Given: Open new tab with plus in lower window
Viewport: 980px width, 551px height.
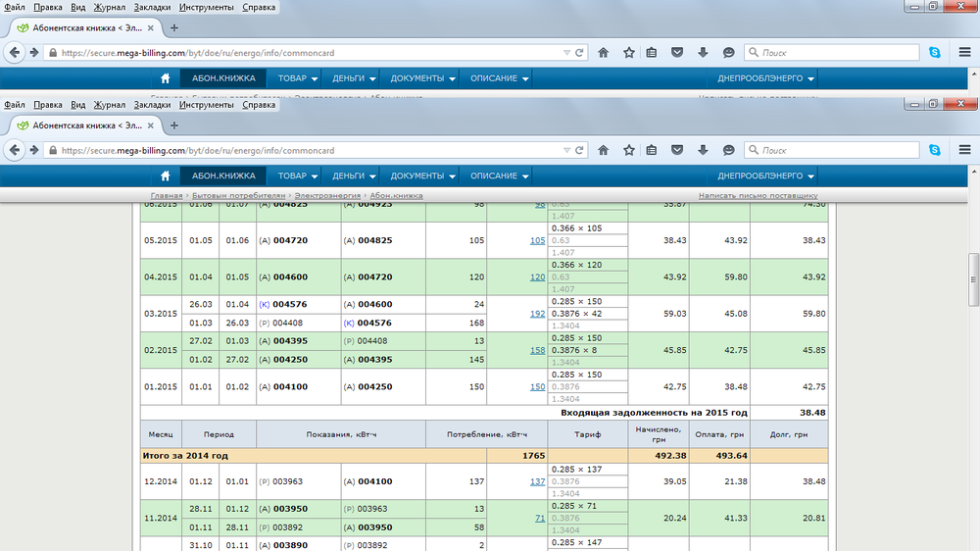Looking at the screenshot, I should (x=174, y=125).
